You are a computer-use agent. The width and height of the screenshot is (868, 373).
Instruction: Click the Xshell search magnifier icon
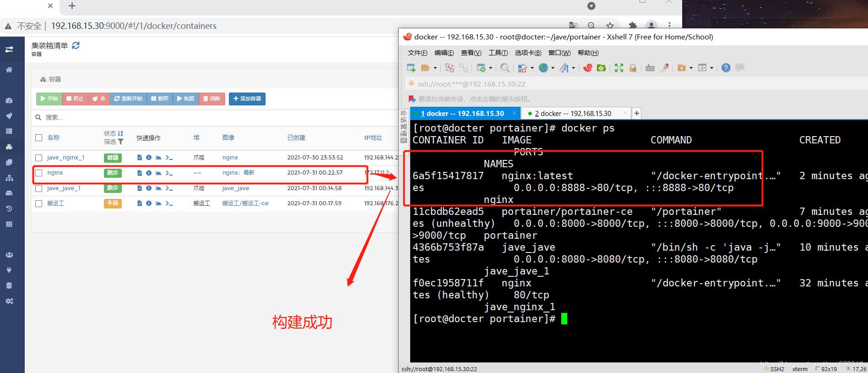[x=505, y=68]
